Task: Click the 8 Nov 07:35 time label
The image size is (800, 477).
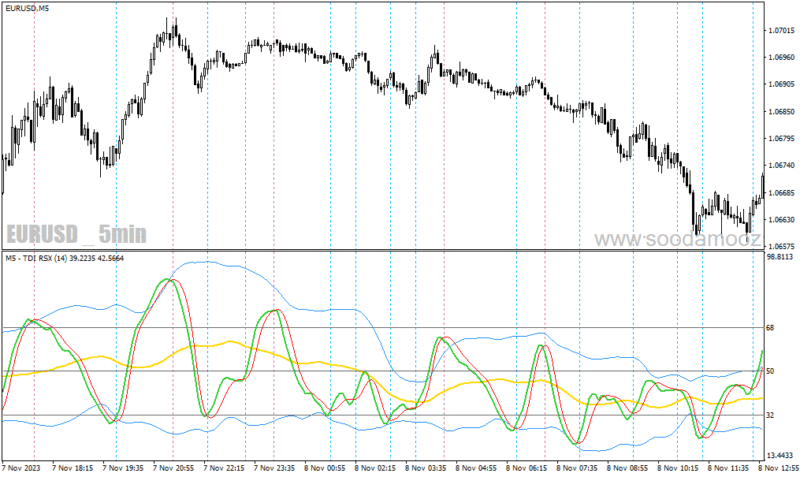Action: (577, 468)
